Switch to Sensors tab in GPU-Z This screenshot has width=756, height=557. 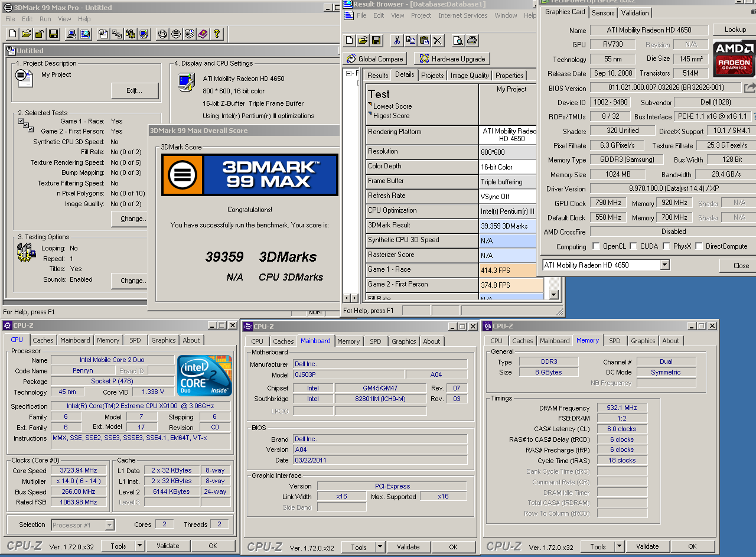[603, 12]
